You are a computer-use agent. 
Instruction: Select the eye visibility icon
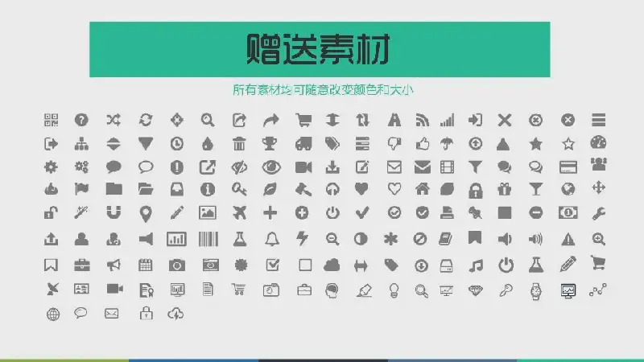click(271, 167)
